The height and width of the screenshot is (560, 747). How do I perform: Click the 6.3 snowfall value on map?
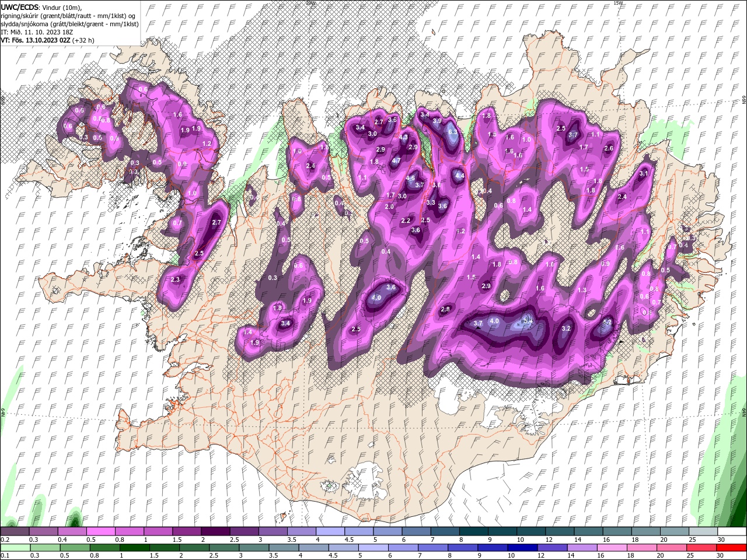[x=453, y=132]
